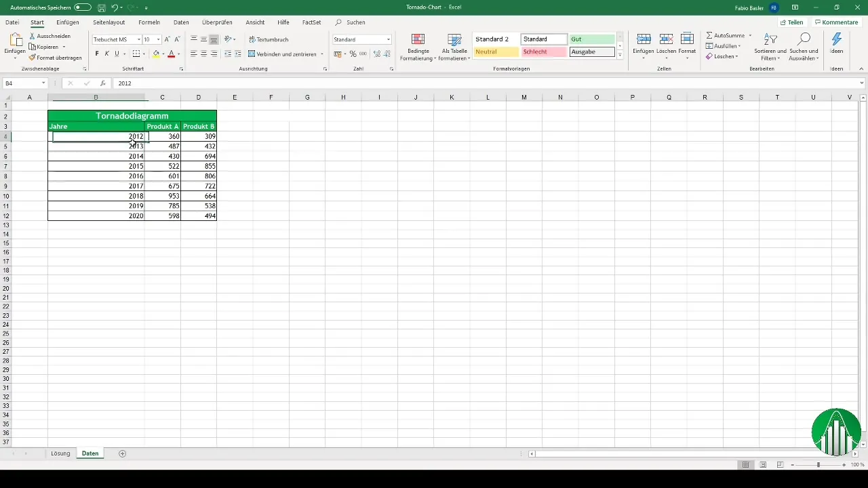The height and width of the screenshot is (488, 868).
Task: Toggle bold (F) formatting
Action: (97, 54)
